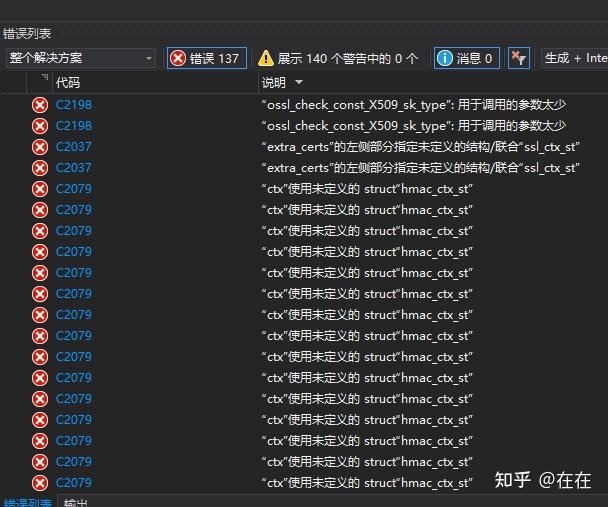Open second C2198 error code link
The width and height of the screenshot is (608, 507).
pyautogui.click(x=74, y=126)
